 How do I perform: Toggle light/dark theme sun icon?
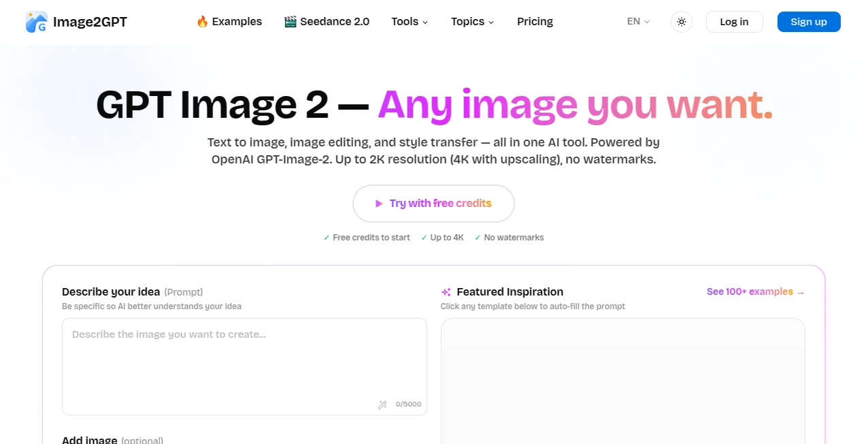click(682, 22)
